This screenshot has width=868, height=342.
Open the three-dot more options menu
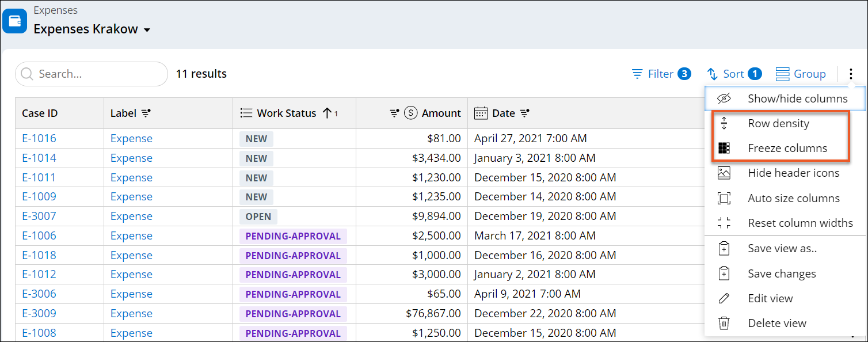[851, 74]
